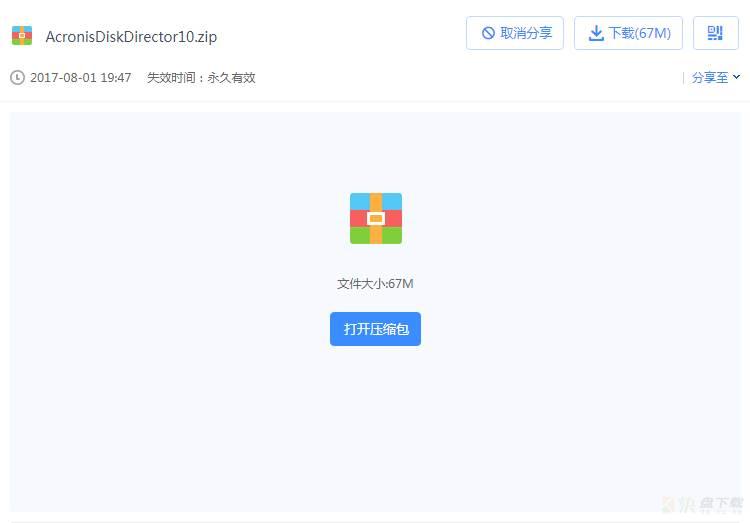Click the 取消分享 cancel share button
This screenshot has height=523, width=750.
(x=515, y=33)
